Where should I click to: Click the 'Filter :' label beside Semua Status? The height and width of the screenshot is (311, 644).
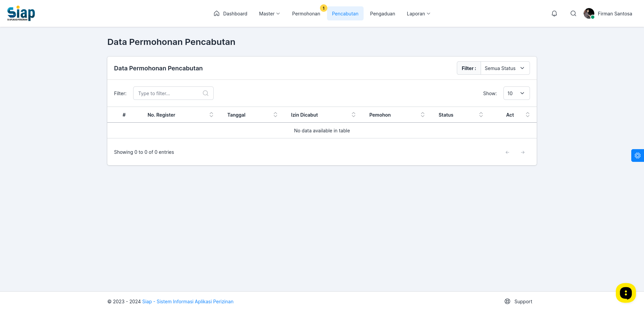coord(469,68)
